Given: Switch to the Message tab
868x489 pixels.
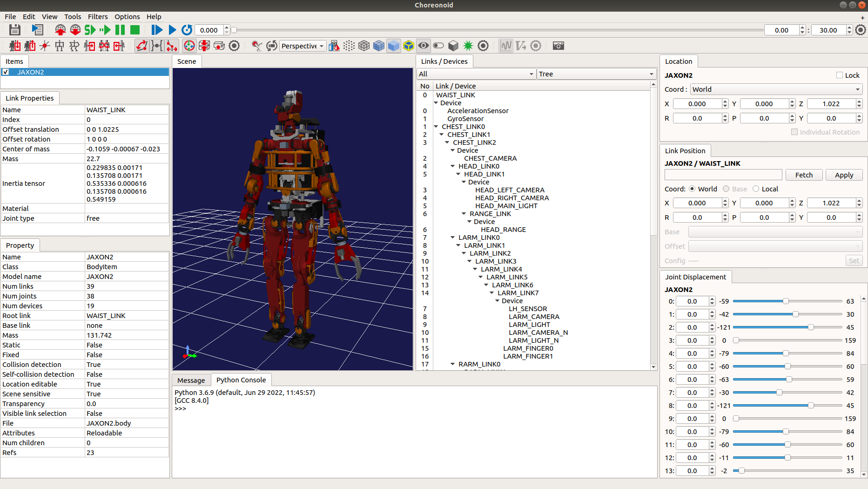Looking at the screenshot, I should [x=191, y=380].
